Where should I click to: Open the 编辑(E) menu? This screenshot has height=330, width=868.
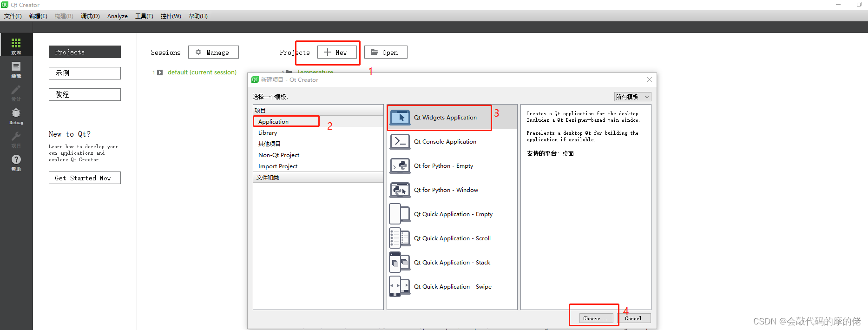(38, 16)
